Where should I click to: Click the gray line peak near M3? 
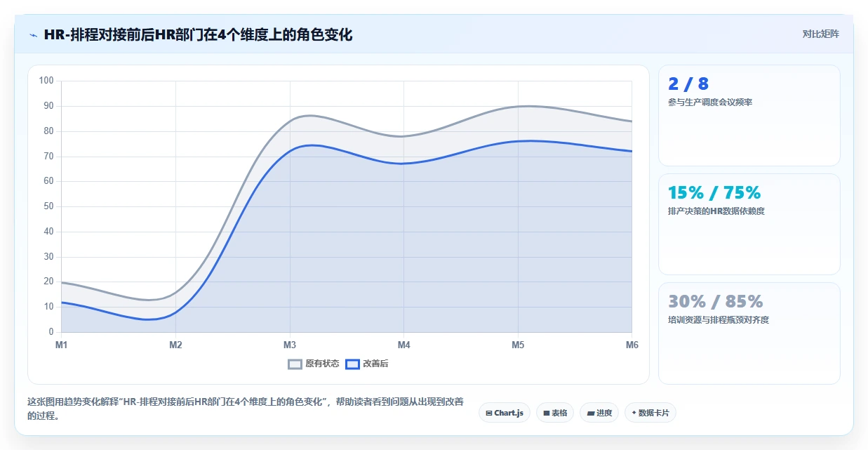pos(309,115)
